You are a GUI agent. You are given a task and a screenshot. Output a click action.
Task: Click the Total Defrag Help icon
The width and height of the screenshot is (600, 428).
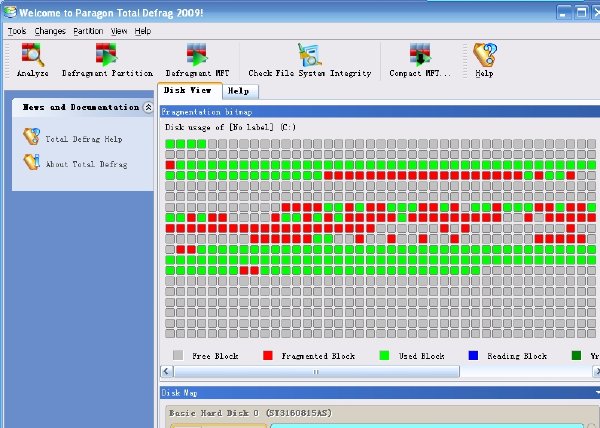(x=31, y=137)
